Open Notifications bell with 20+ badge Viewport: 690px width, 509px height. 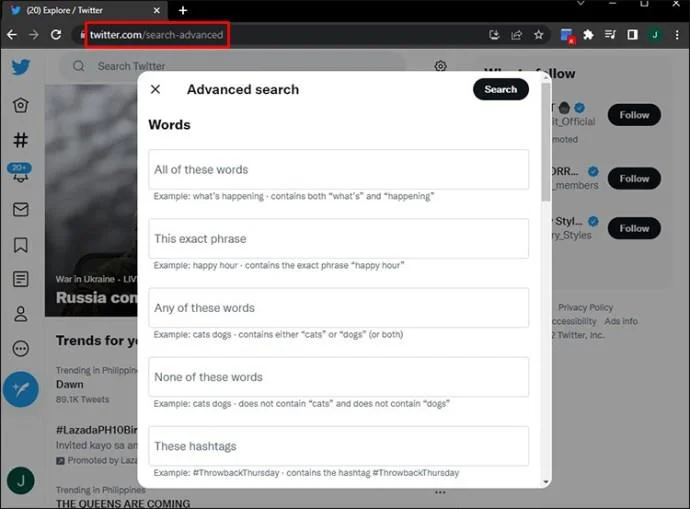[20, 173]
